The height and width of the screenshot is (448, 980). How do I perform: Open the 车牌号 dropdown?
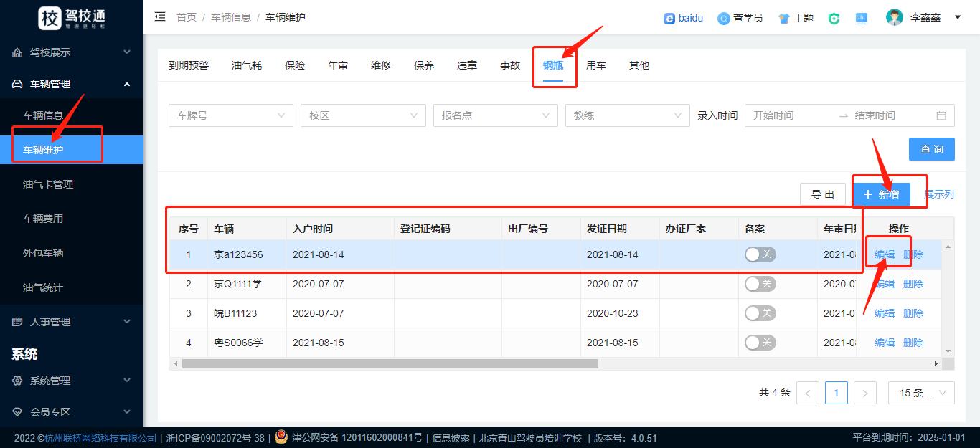click(x=231, y=115)
